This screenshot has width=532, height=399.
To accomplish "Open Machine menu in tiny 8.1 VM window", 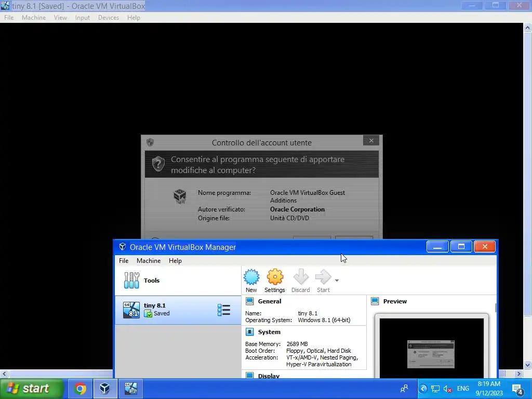I will click(34, 18).
